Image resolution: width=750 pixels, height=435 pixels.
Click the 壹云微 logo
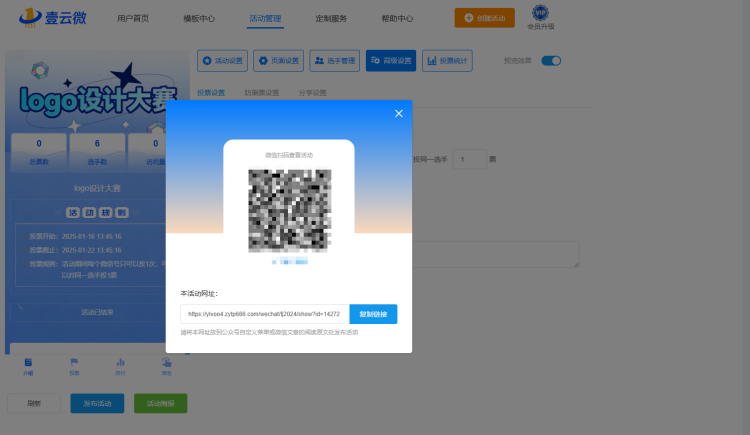point(53,18)
